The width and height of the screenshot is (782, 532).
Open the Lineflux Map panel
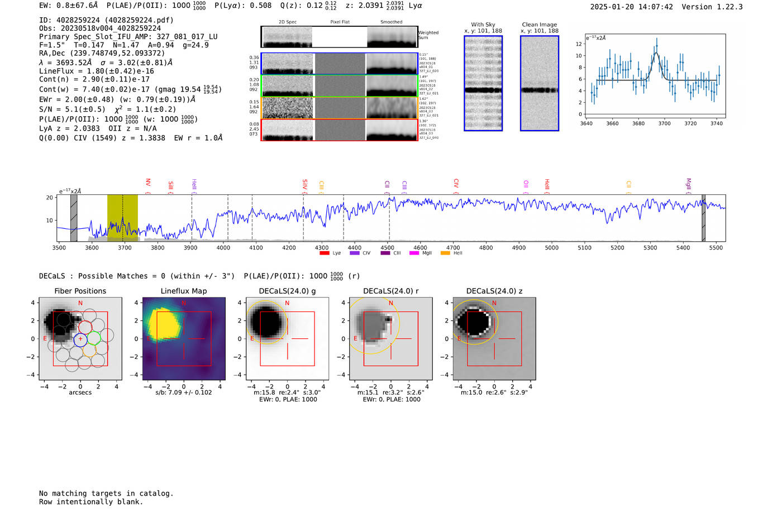coord(184,338)
